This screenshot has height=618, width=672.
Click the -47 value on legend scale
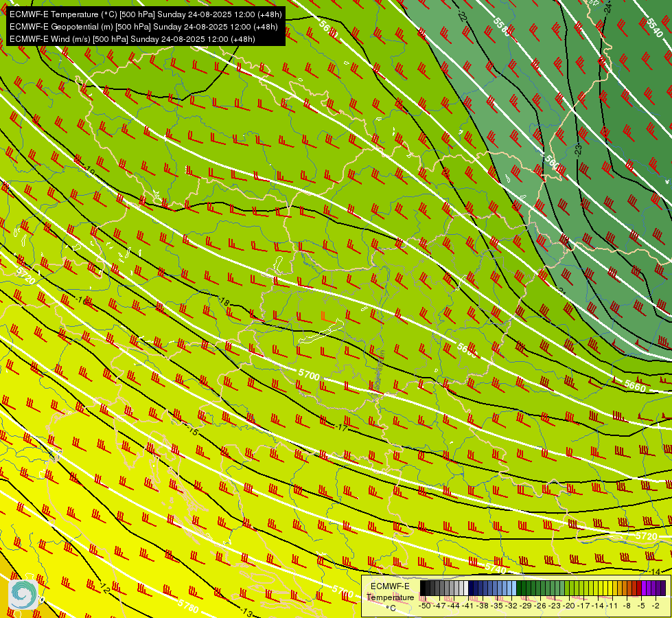pos(439,606)
